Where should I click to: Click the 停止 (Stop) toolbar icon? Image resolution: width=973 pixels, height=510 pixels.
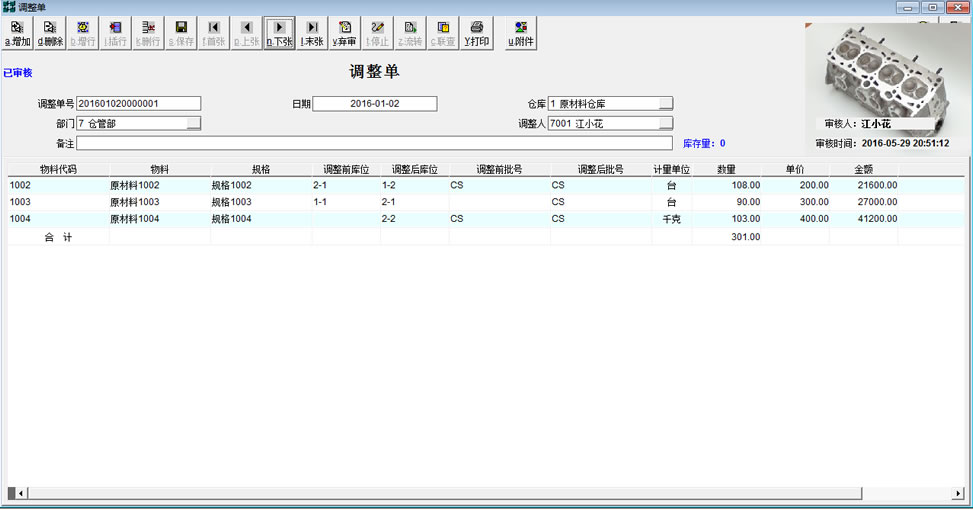point(377,34)
